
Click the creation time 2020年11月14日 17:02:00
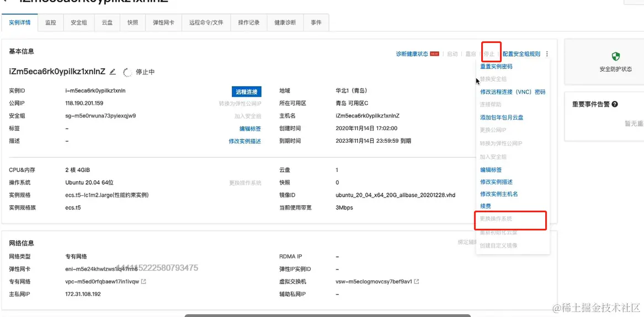[x=366, y=128]
